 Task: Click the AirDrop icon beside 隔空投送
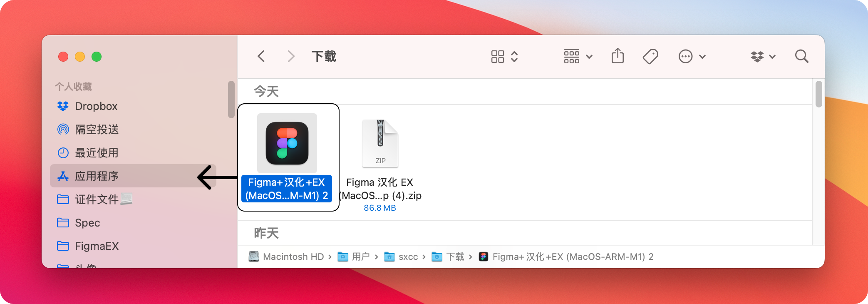[63, 130]
